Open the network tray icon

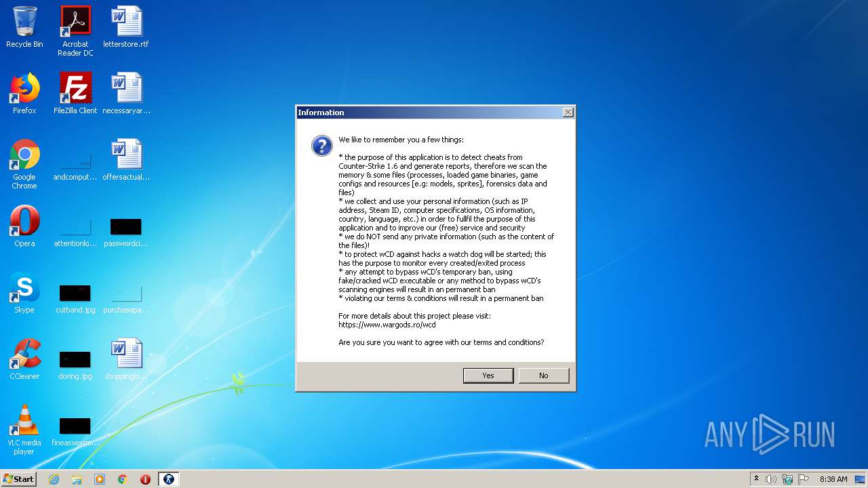(787, 479)
